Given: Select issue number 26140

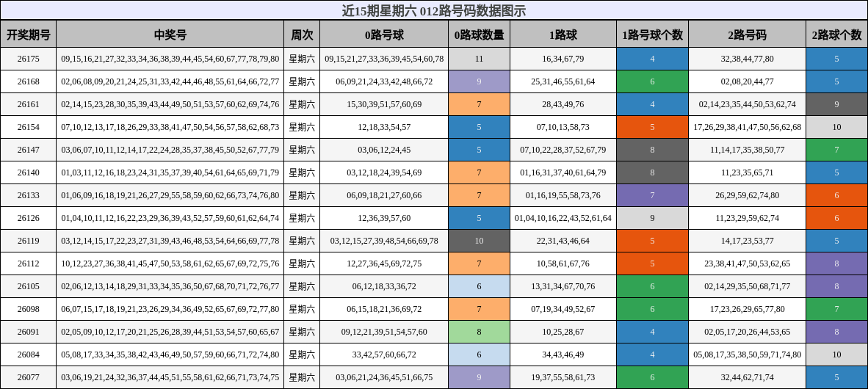Looking at the screenshot, I should (28, 172).
